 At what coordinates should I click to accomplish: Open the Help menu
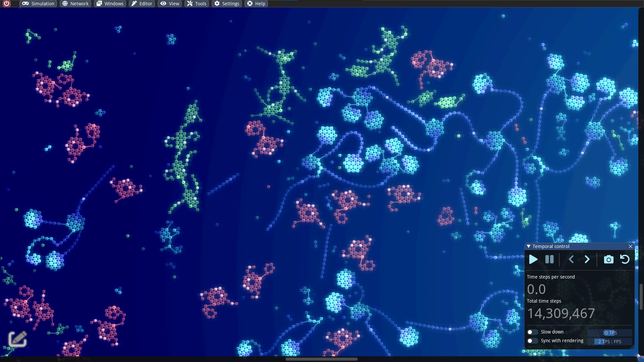click(256, 3)
